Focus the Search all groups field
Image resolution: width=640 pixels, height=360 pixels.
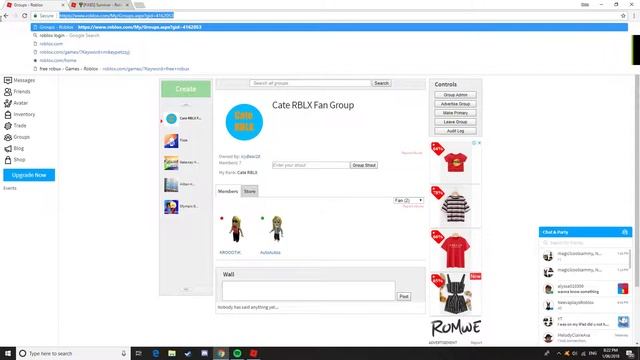coord(310,83)
